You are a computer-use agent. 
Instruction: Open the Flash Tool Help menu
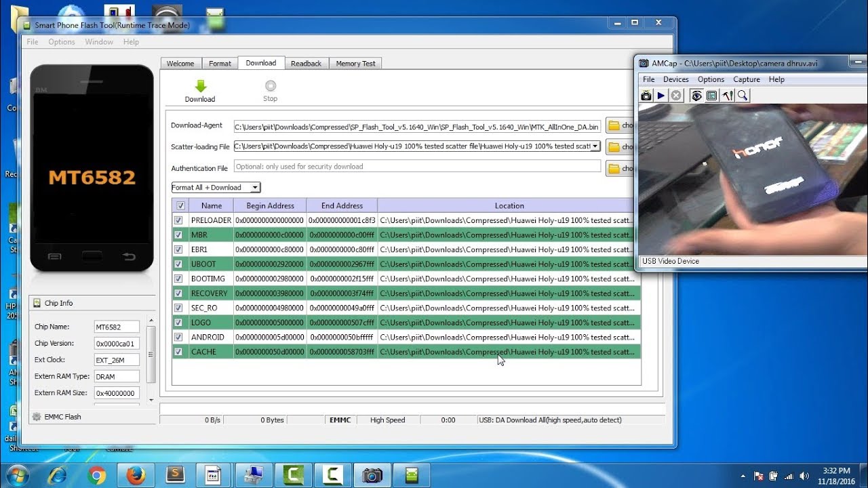point(131,42)
